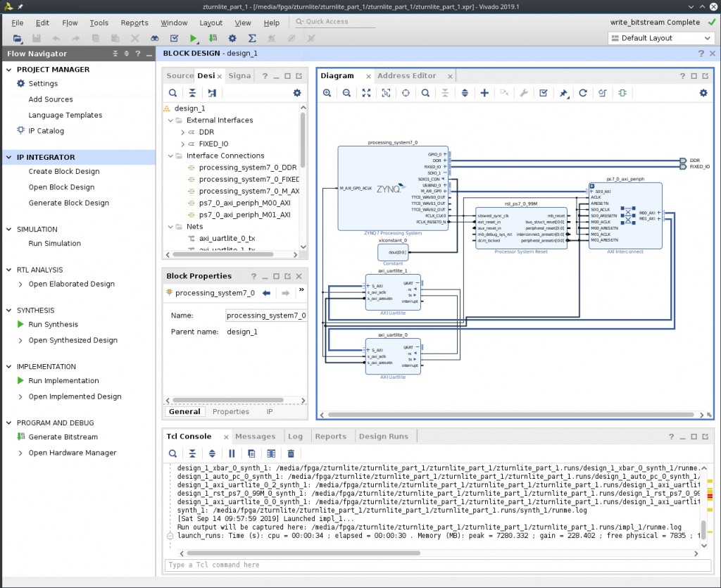Click Create Block Design
The width and height of the screenshot is (721, 588).
pyautogui.click(x=64, y=172)
